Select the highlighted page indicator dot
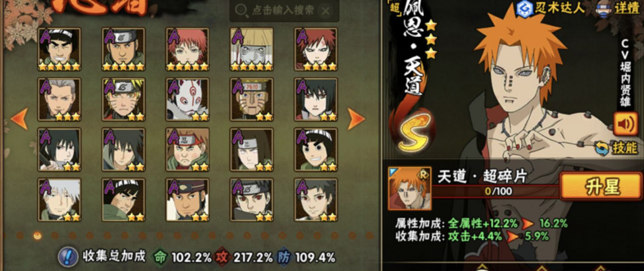The height and width of the screenshot is (271, 644). coord(37,236)
